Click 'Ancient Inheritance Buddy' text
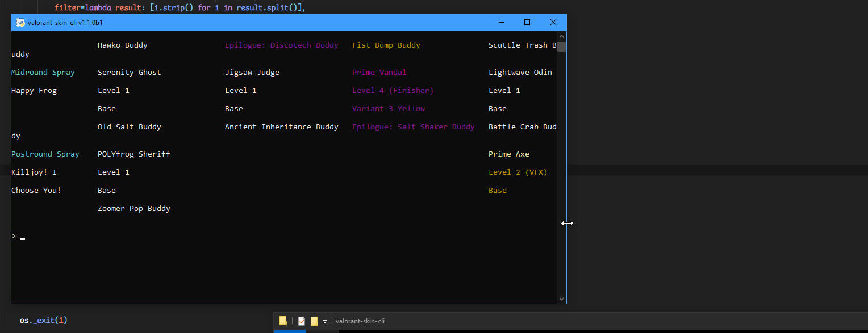Image resolution: width=868 pixels, height=333 pixels. tap(282, 127)
